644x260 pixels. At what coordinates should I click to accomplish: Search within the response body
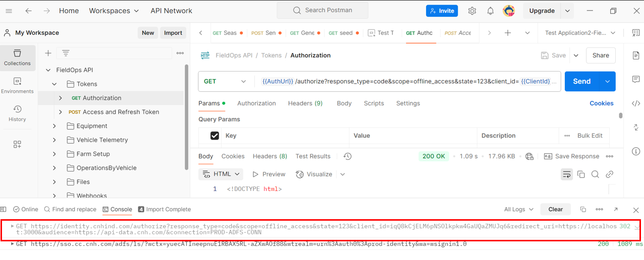595,174
